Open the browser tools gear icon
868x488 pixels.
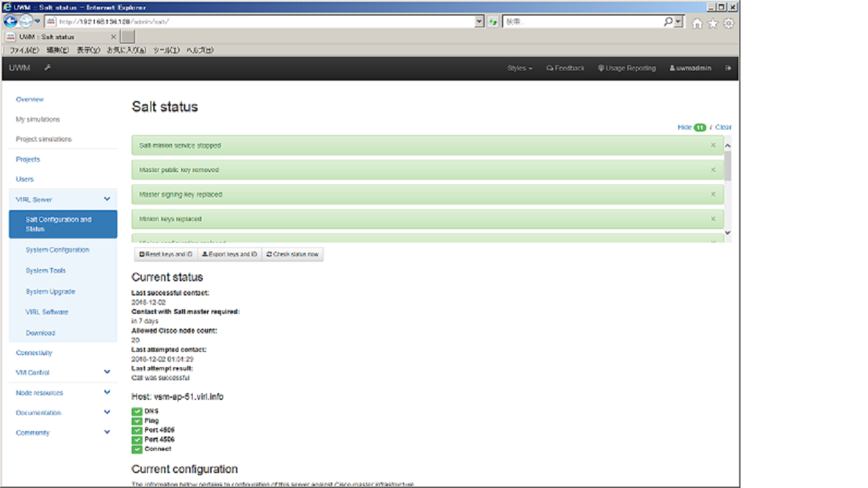tap(728, 23)
